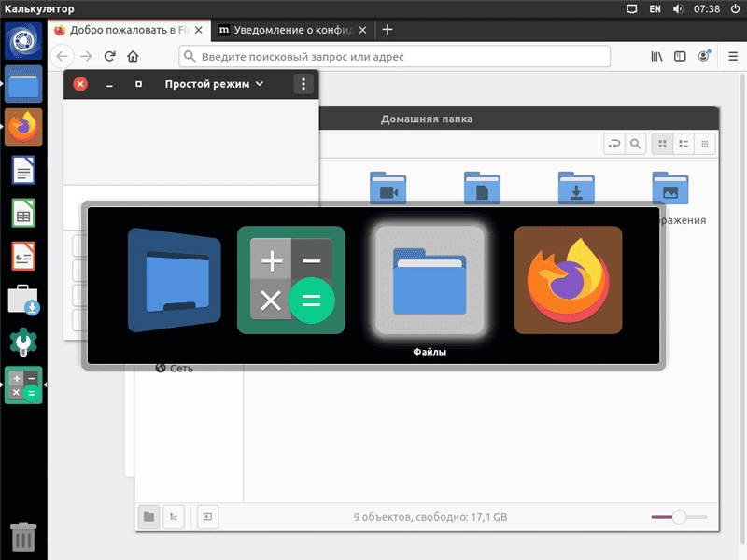Open the Pictures folder in Files

(x=670, y=189)
